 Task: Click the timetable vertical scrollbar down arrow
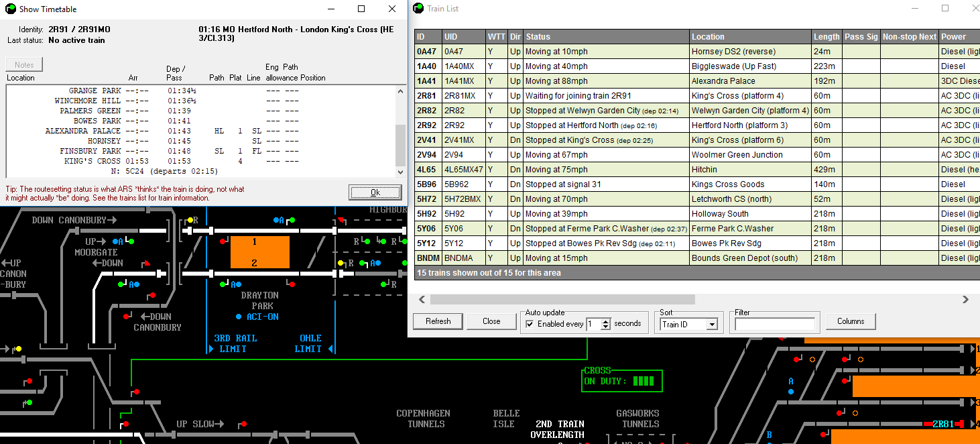(x=401, y=171)
